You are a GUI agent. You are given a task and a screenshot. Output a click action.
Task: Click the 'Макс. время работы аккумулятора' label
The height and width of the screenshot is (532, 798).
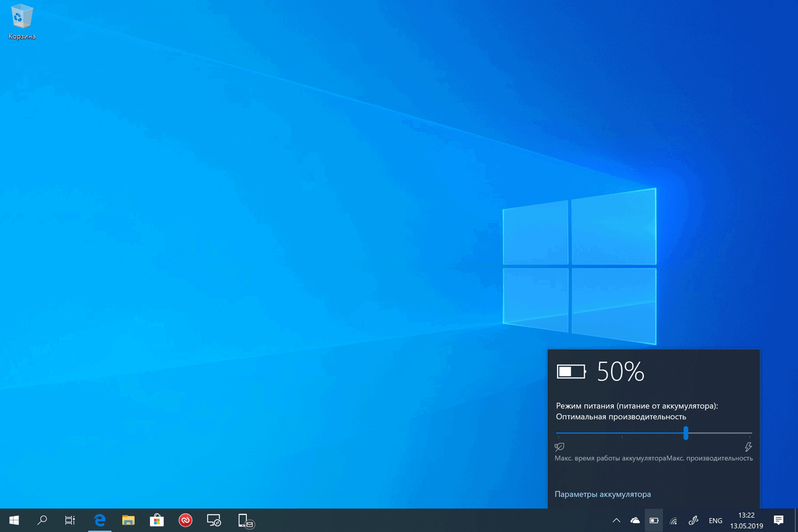pyautogui.click(x=610, y=458)
